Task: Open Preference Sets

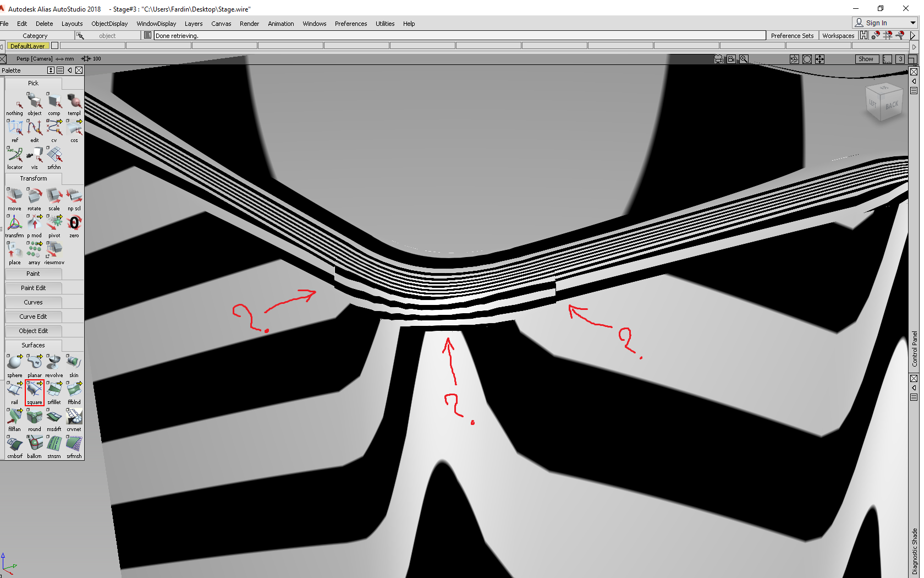Action: (x=792, y=35)
